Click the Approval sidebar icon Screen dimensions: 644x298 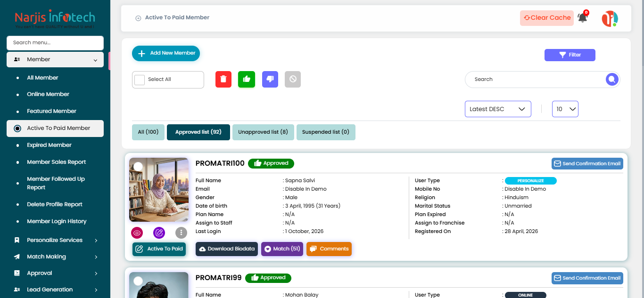tap(17, 273)
